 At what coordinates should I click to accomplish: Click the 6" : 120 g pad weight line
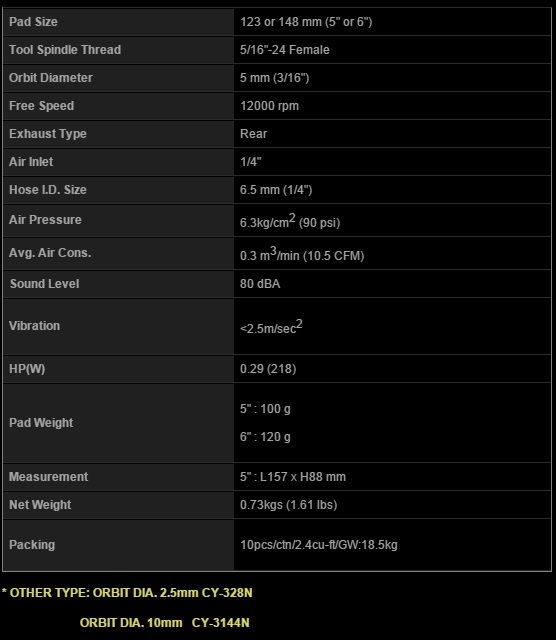[265, 437]
